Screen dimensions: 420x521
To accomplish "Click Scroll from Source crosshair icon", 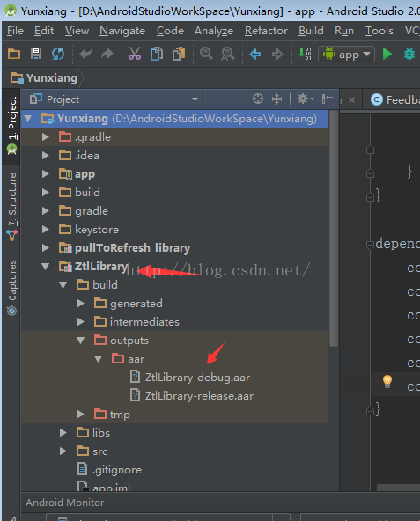I will tap(258, 99).
